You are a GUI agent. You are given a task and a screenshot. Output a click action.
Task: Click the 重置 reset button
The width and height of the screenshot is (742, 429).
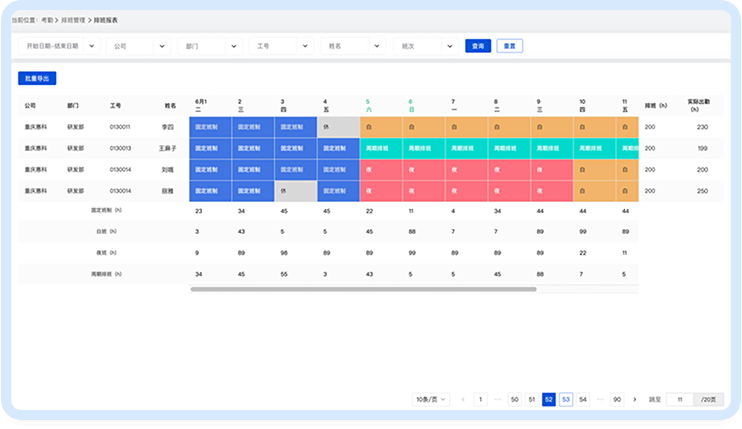[x=509, y=46]
